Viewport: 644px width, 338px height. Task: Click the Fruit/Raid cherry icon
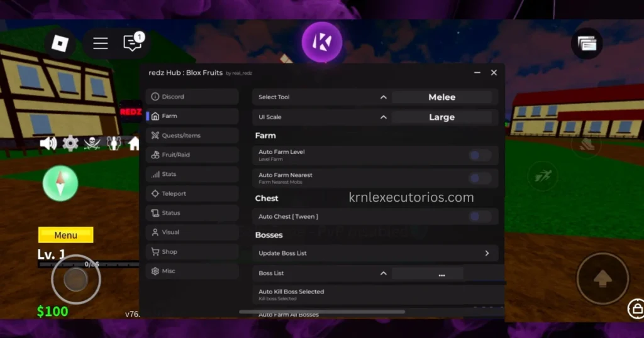tap(155, 155)
